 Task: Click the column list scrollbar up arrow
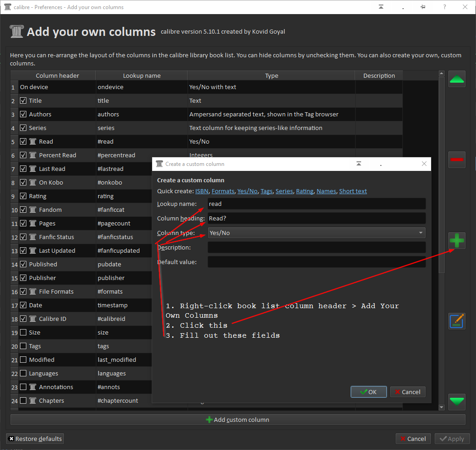pos(441,74)
